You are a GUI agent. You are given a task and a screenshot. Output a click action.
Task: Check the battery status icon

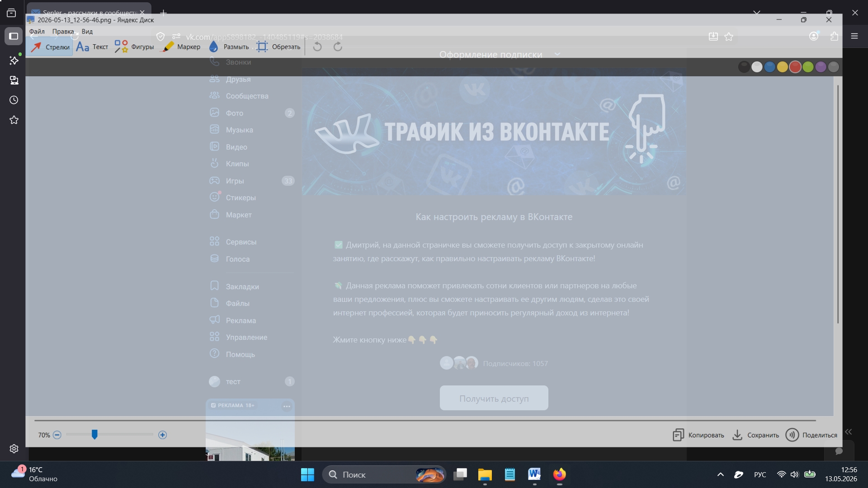810,474
